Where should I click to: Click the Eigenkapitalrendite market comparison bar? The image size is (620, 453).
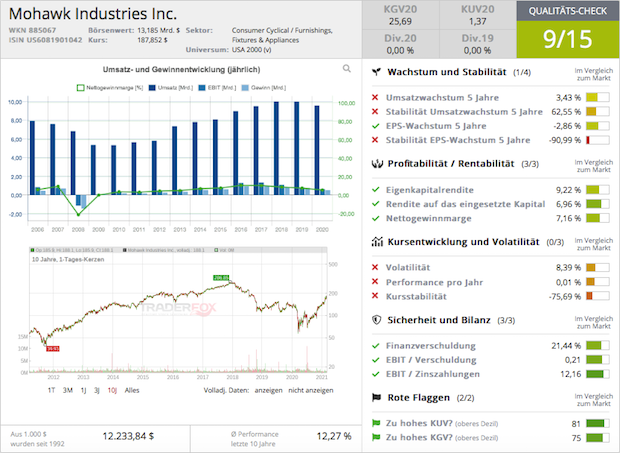click(597, 190)
